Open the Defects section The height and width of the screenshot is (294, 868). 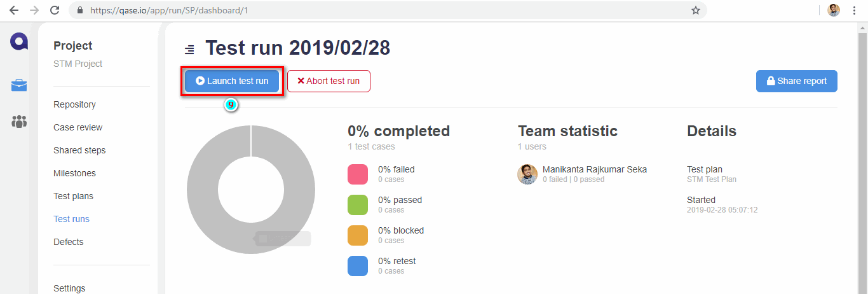click(68, 242)
